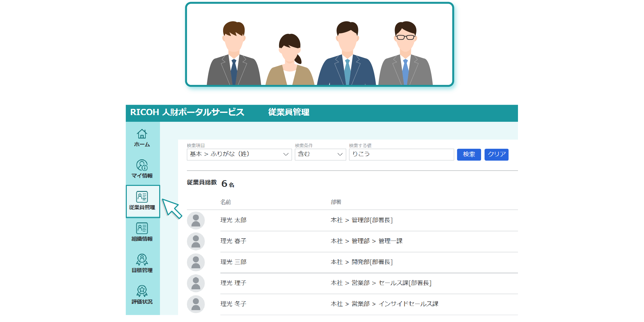Expand the search condition 含む dropdown
This screenshot has height=322, width=644.
[320, 154]
